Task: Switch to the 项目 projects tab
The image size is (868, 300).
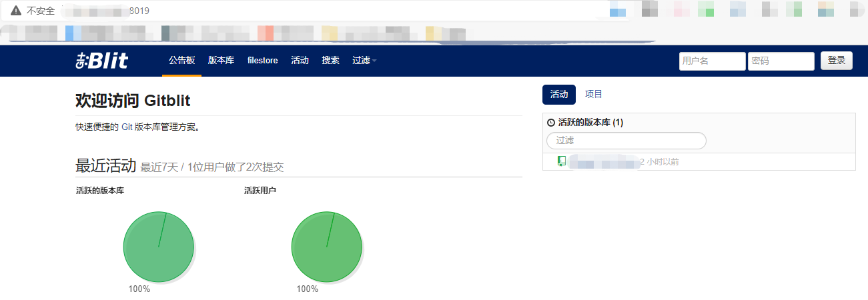Action: point(594,95)
